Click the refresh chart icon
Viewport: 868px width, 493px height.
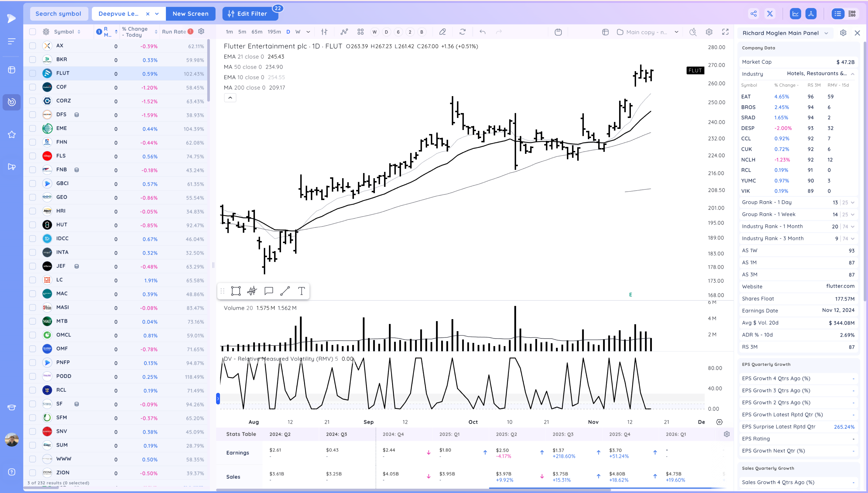(x=462, y=32)
